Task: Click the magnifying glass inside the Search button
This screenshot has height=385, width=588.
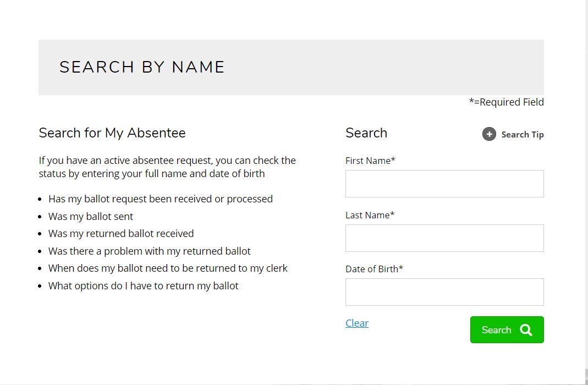Action: tap(526, 329)
